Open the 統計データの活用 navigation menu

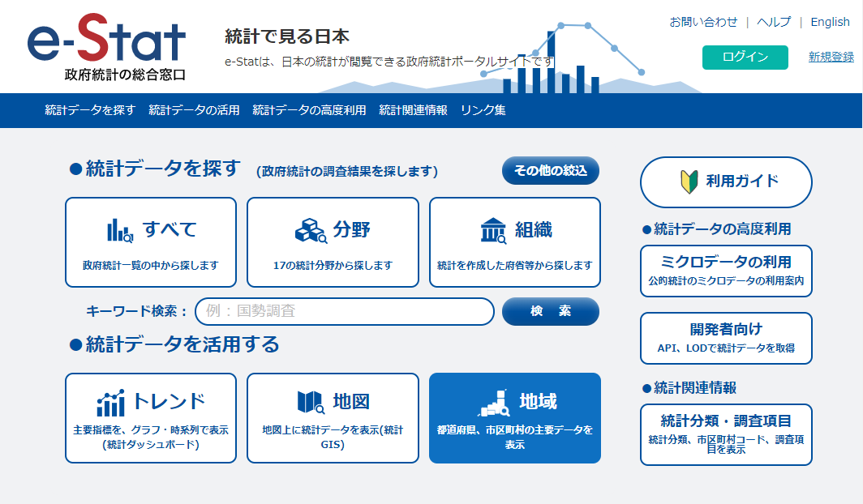tap(194, 110)
